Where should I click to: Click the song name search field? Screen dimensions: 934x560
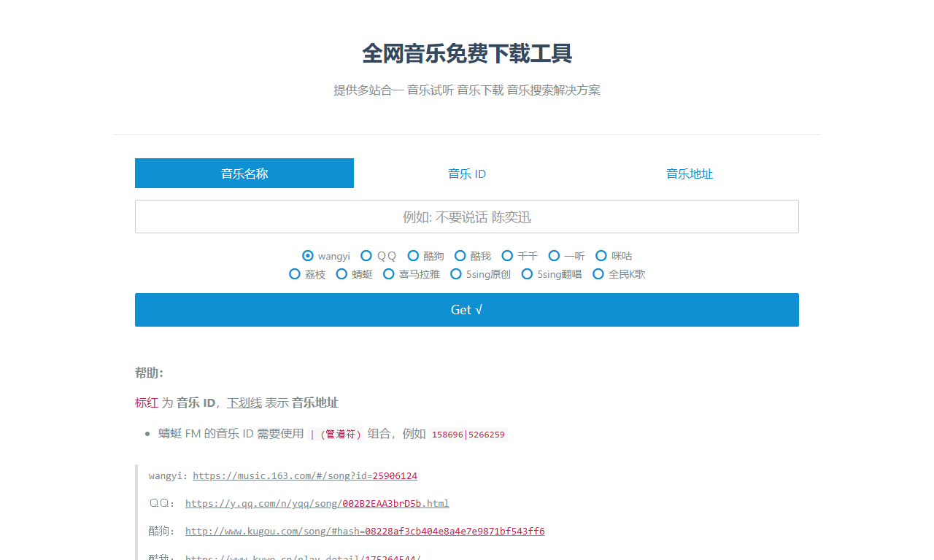coord(467,217)
